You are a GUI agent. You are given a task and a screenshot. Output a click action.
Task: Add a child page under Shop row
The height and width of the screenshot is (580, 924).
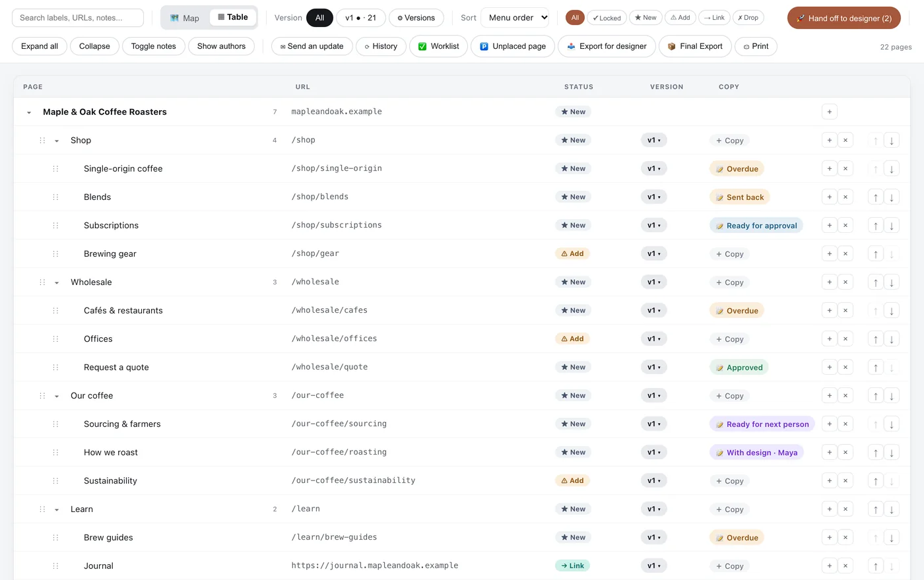point(830,140)
